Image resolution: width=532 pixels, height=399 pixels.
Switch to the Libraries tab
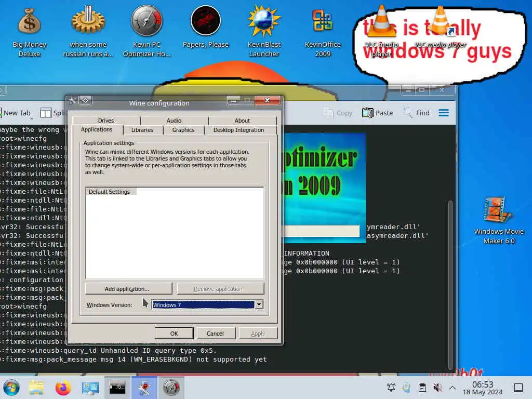pos(142,130)
